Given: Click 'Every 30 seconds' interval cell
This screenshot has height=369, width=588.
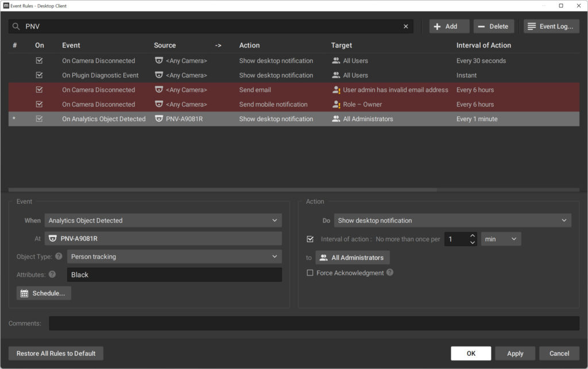Looking at the screenshot, I should pos(481,61).
